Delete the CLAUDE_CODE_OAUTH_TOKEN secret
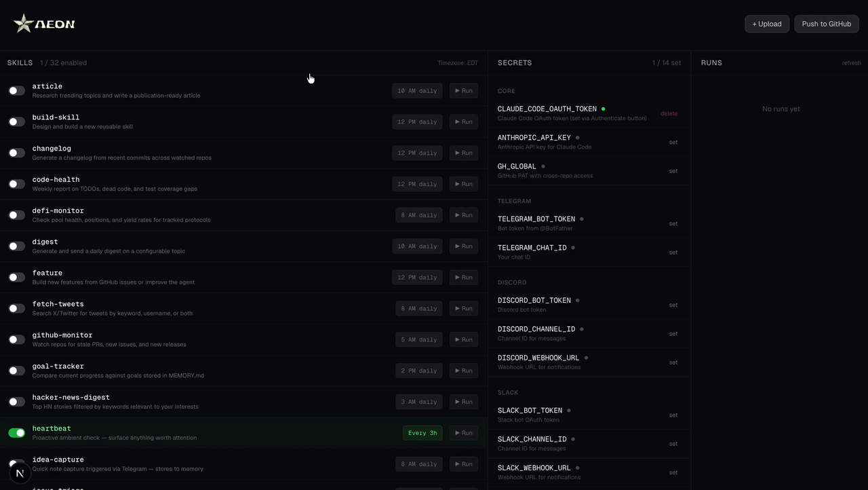This screenshot has height=490, width=868. (x=669, y=113)
